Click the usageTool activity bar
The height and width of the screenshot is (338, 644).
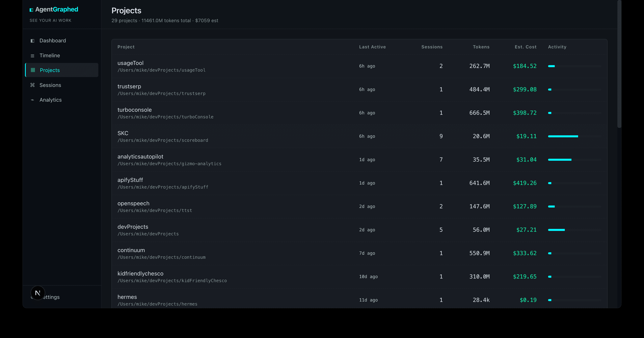pos(574,66)
